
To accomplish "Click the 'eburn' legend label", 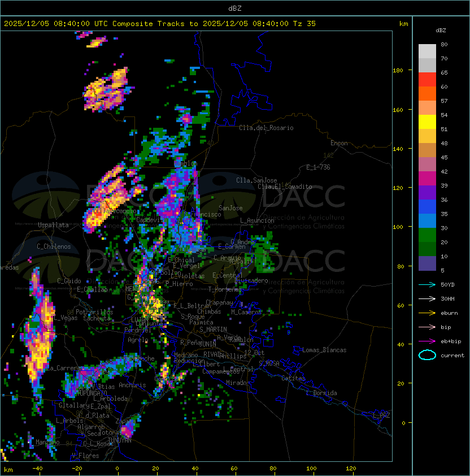I will point(449,313).
